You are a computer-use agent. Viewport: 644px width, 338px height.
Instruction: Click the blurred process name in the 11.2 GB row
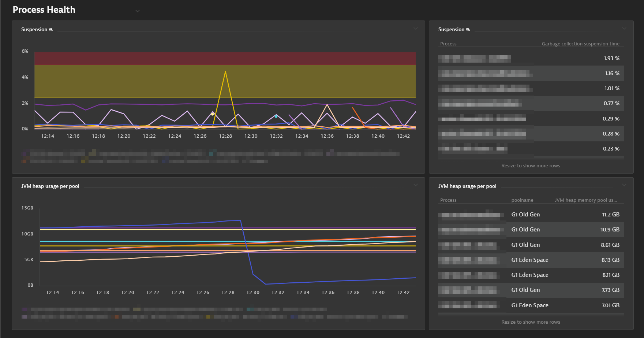(x=471, y=215)
